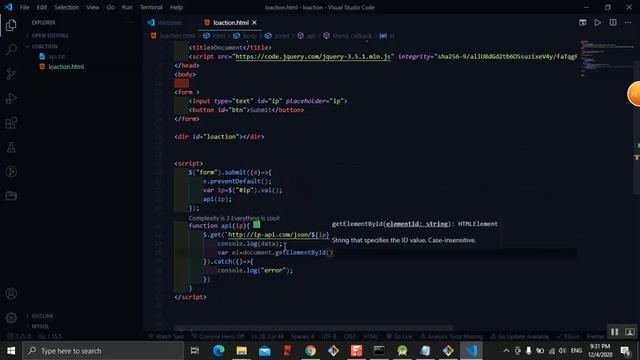Click Analysis Tools Missing warning in status bar
The height and width of the screenshot is (360, 640).
pyautogui.click(x=451, y=337)
